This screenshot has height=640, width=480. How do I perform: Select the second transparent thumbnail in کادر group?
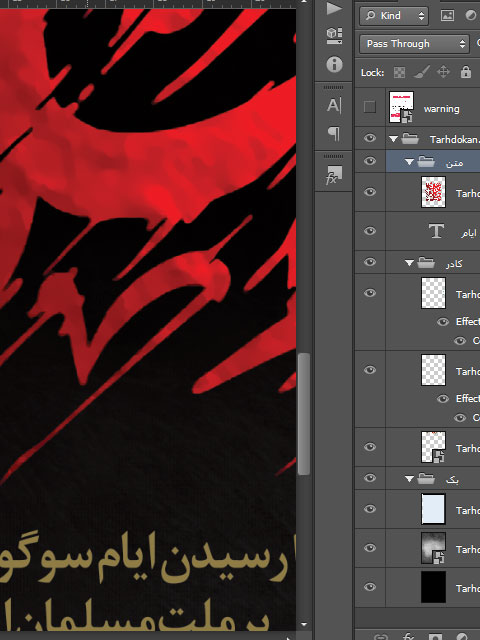click(433, 370)
